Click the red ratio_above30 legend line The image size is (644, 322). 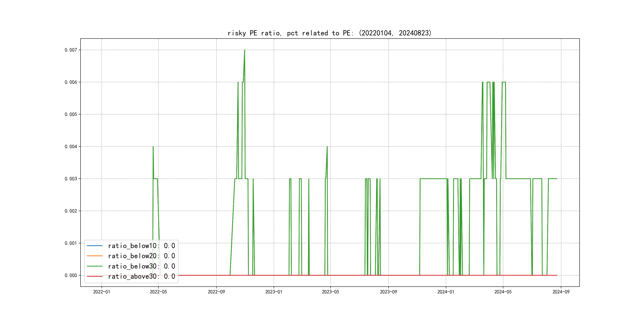(x=94, y=276)
